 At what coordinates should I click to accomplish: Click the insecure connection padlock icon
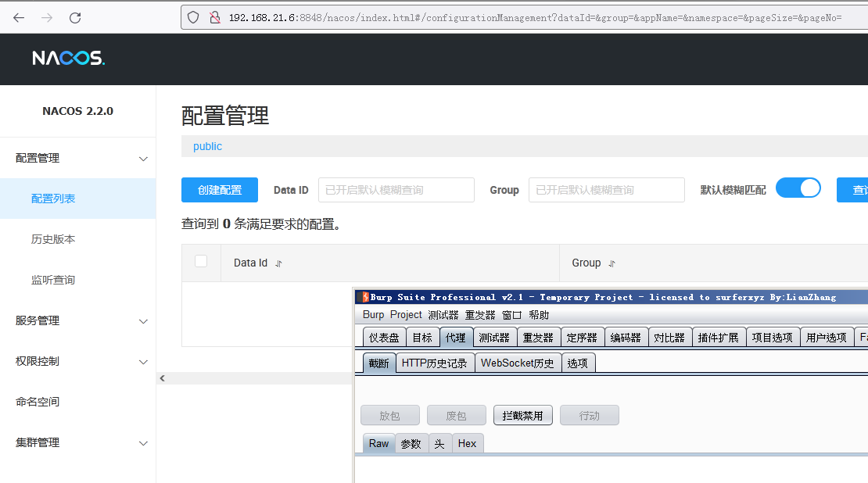pos(215,18)
